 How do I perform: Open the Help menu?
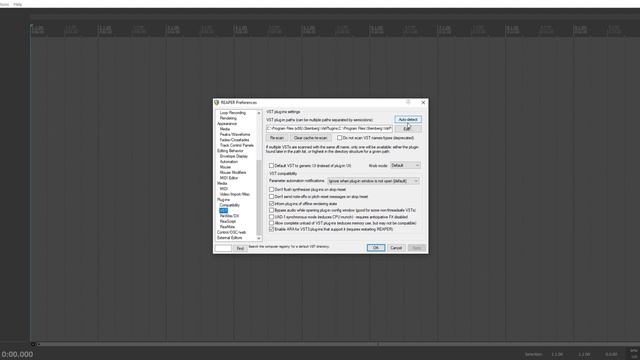coord(18,4)
